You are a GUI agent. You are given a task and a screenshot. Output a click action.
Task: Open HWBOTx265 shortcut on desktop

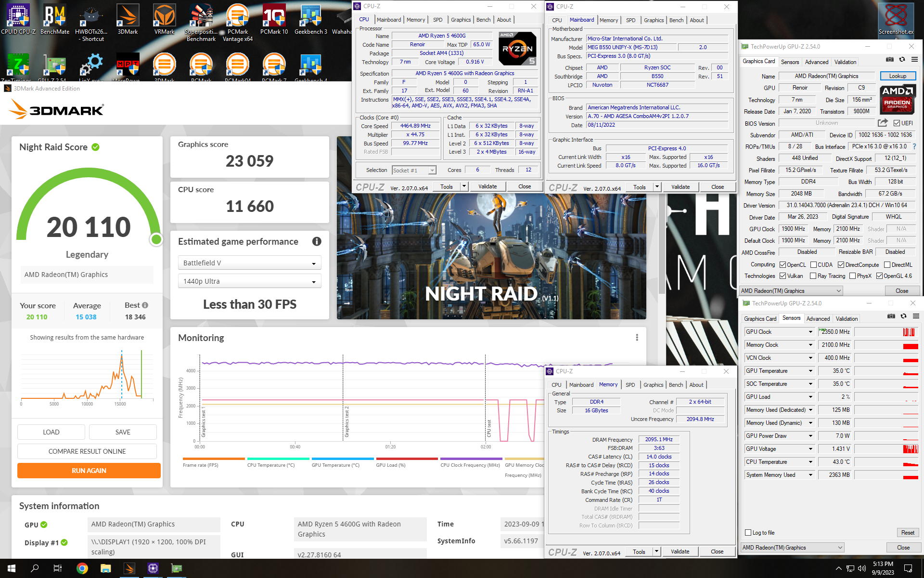pyautogui.click(x=91, y=22)
